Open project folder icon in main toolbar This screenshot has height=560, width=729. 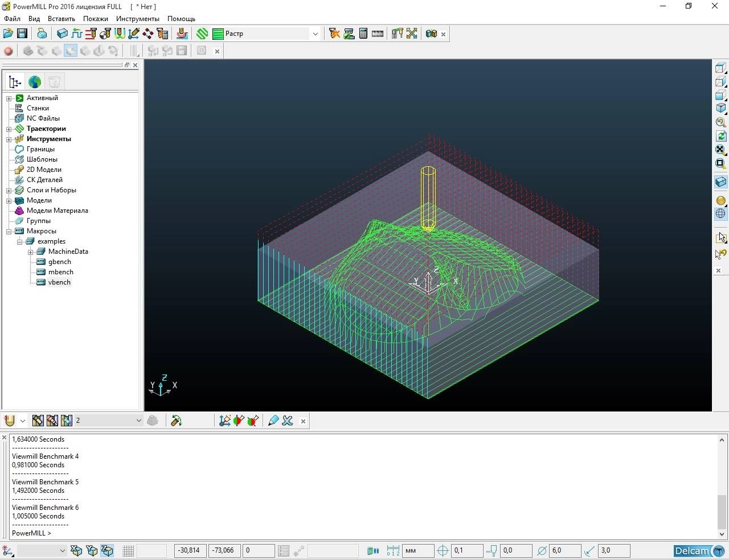coord(8,34)
